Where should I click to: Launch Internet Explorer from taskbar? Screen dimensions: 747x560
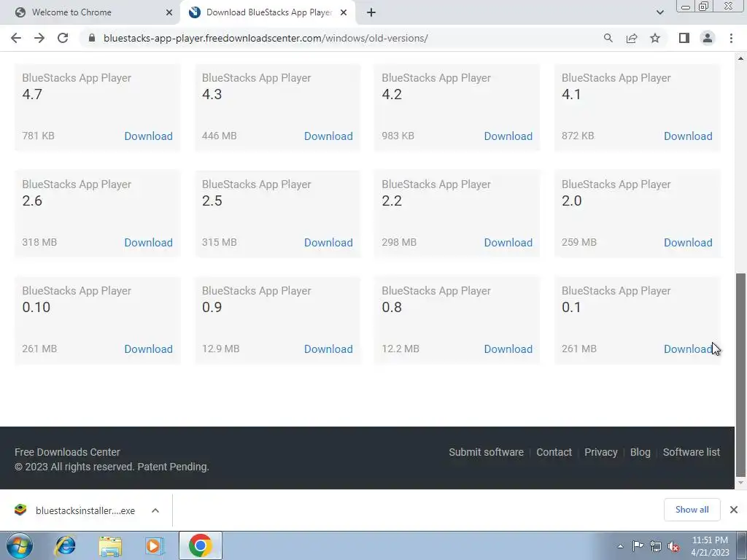point(65,545)
